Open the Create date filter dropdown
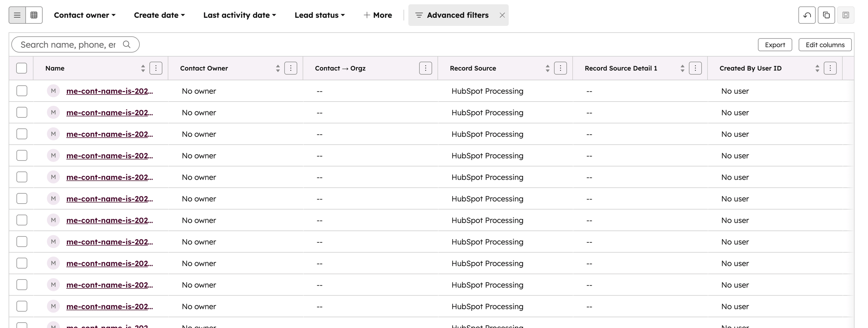 coord(159,15)
